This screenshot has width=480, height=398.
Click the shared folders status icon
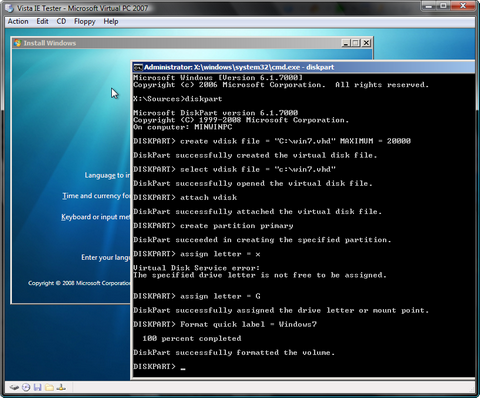coord(49,387)
